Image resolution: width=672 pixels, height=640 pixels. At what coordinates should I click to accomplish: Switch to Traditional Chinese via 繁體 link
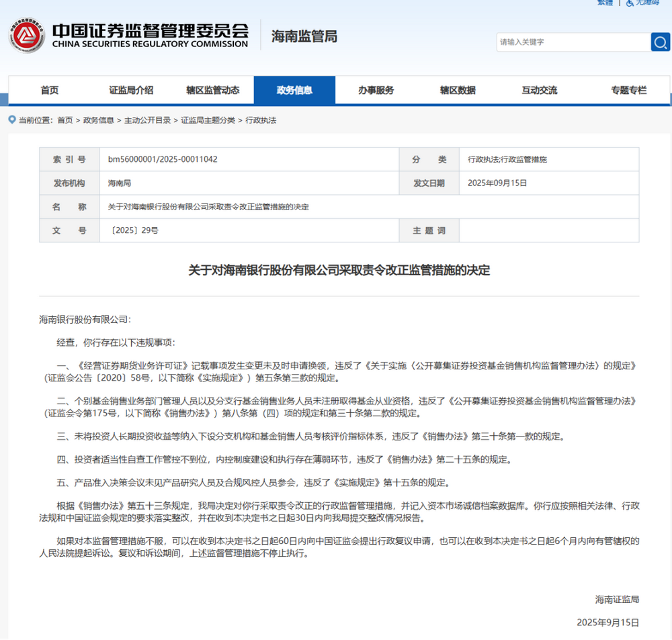click(605, 3)
